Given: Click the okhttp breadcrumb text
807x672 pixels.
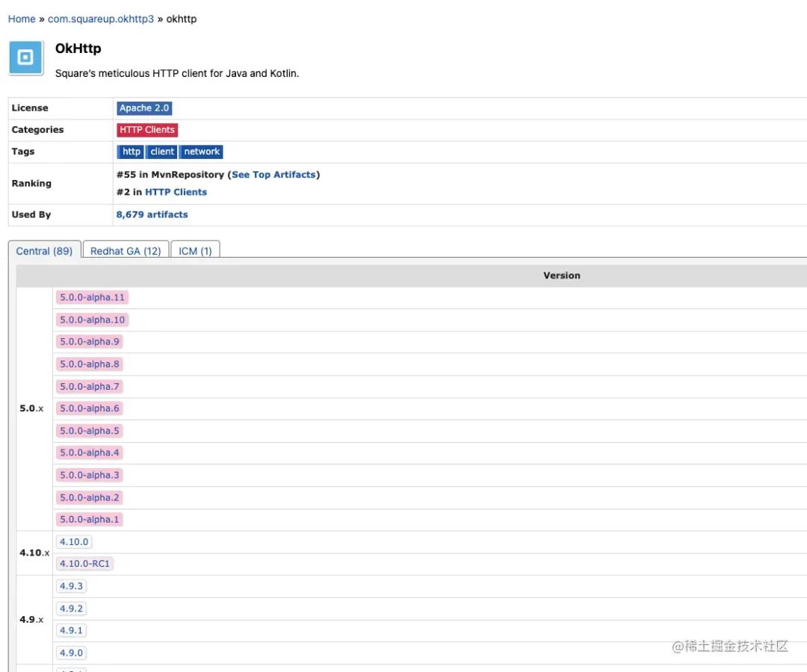Looking at the screenshot, I should [181, 19].
